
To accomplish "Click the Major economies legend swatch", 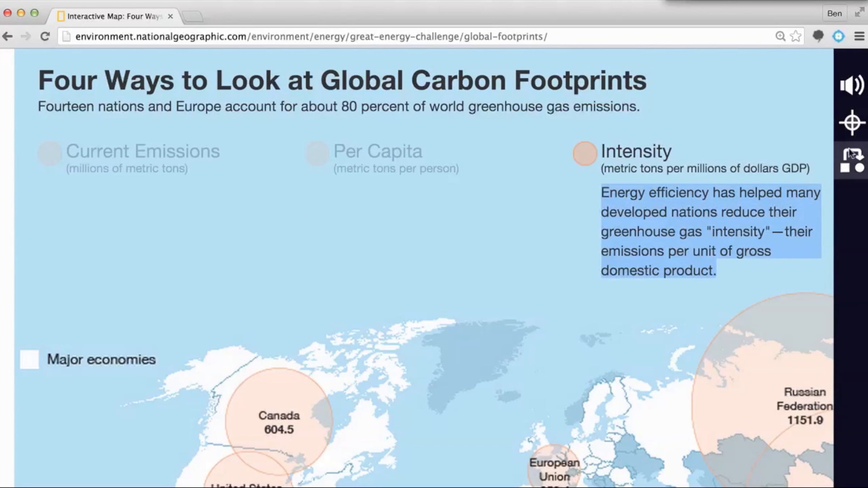I will point(29,359).
